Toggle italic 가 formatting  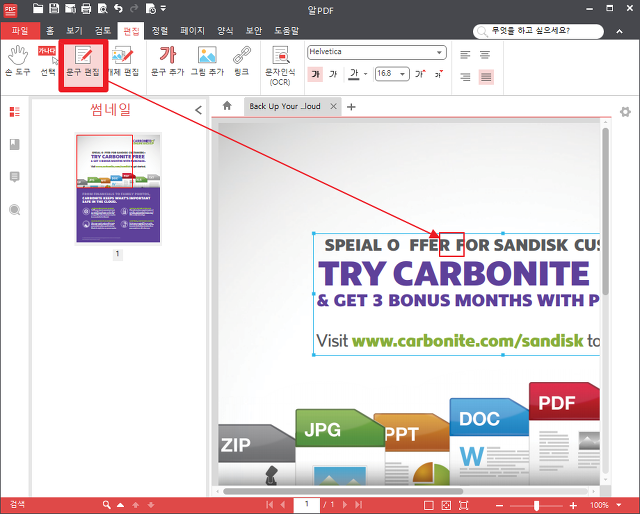click(333, 74)
